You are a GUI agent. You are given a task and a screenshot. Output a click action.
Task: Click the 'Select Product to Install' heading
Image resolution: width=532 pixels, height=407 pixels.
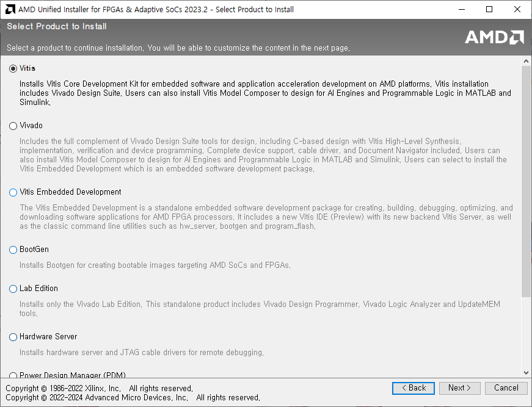pyautogui.click(x=57, y=26)
